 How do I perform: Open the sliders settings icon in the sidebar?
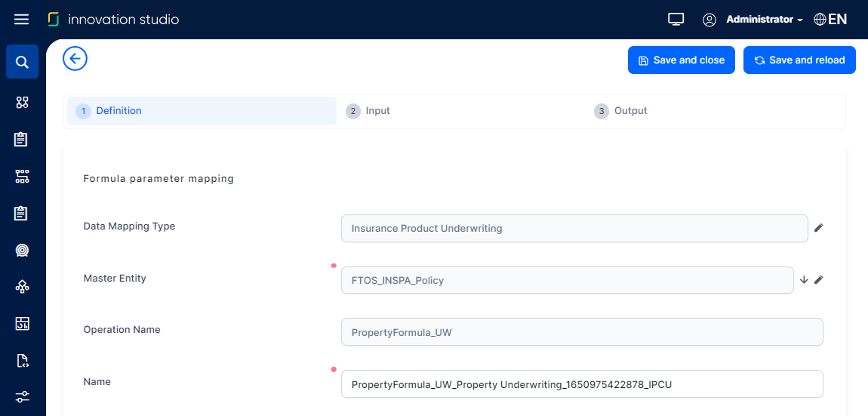(x=22, y=397)
